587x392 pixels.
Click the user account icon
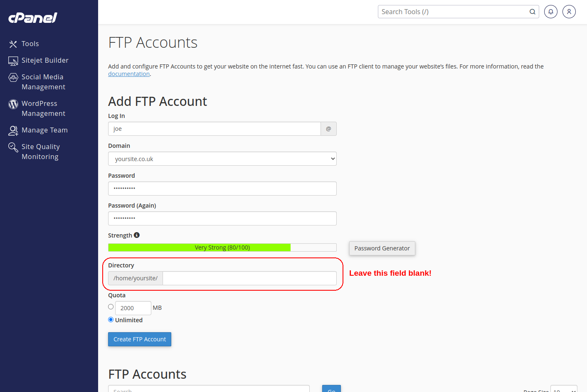point(569,12)
